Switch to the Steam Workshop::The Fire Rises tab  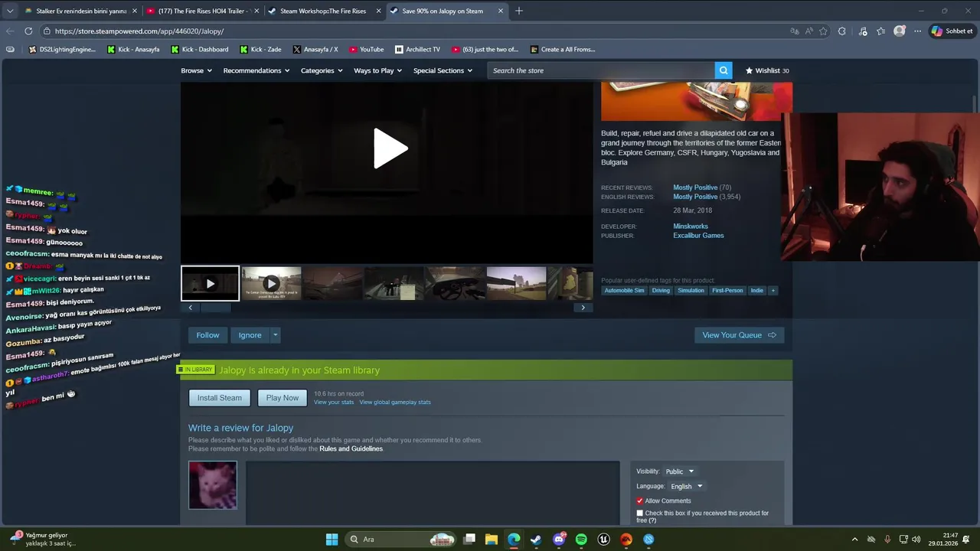coord(325,11)
